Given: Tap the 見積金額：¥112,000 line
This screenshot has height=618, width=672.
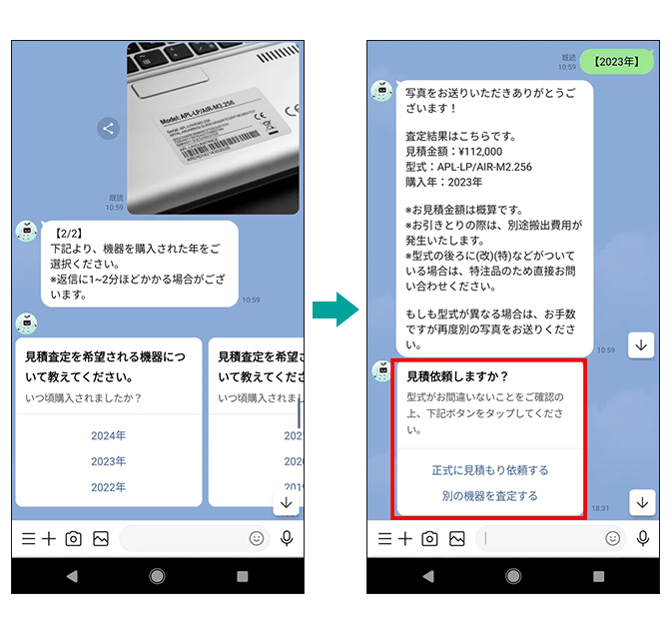Looking at the screenshot, I should click(x=454, y=152).
